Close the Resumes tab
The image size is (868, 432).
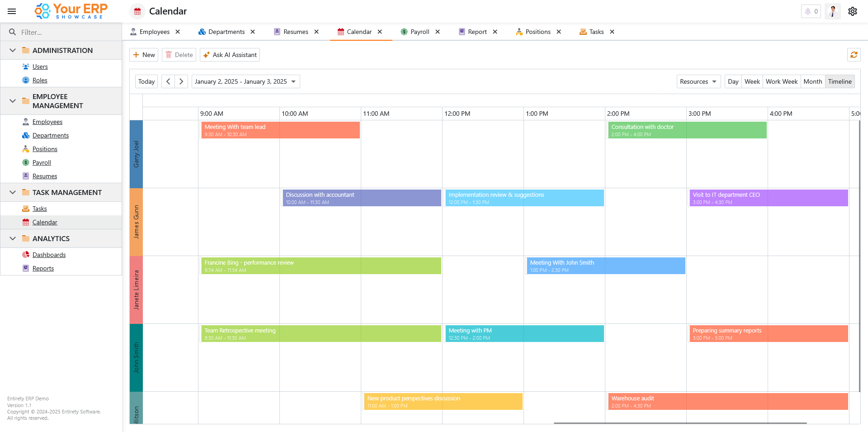[316, 32]
